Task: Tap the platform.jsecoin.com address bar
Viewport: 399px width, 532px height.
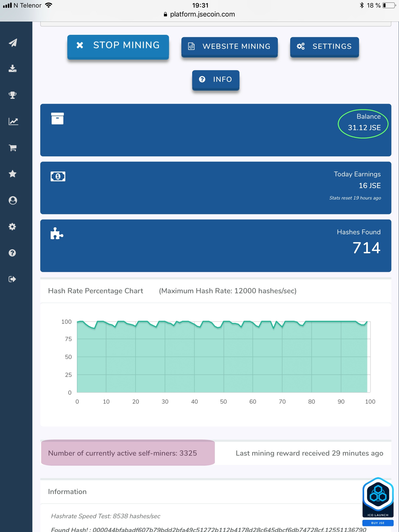Action: click(199, 14)
